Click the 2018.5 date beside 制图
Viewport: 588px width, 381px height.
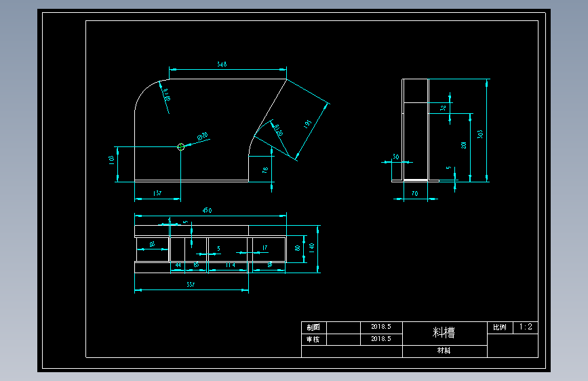tap(381, 327)
